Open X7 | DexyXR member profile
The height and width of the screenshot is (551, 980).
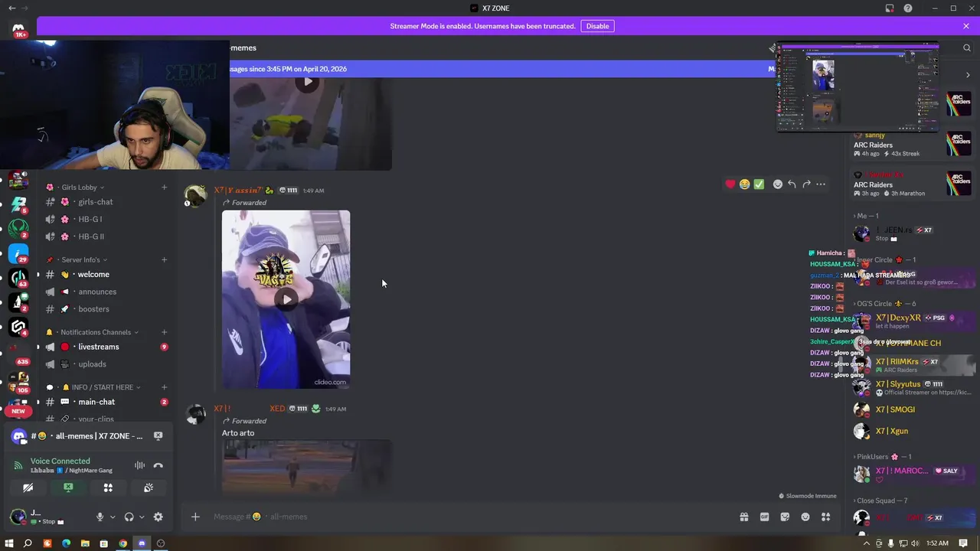(911, 321)
